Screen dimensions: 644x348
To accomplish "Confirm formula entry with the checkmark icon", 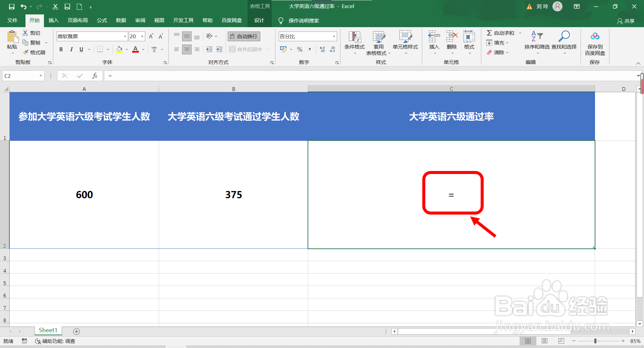I will [80, 76].
